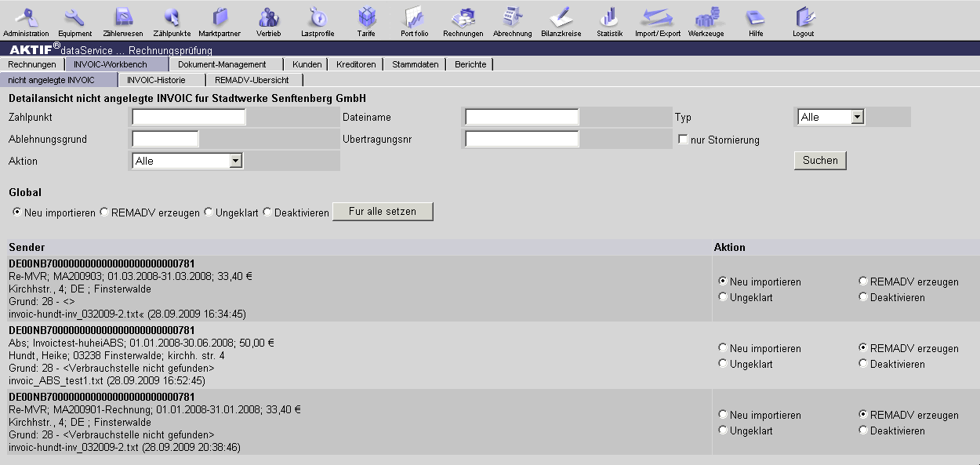Choose Deaktivieren for the first INVOIC entry
The width and height of the screenshot is (980, 465).
click(x=863, y=297)
